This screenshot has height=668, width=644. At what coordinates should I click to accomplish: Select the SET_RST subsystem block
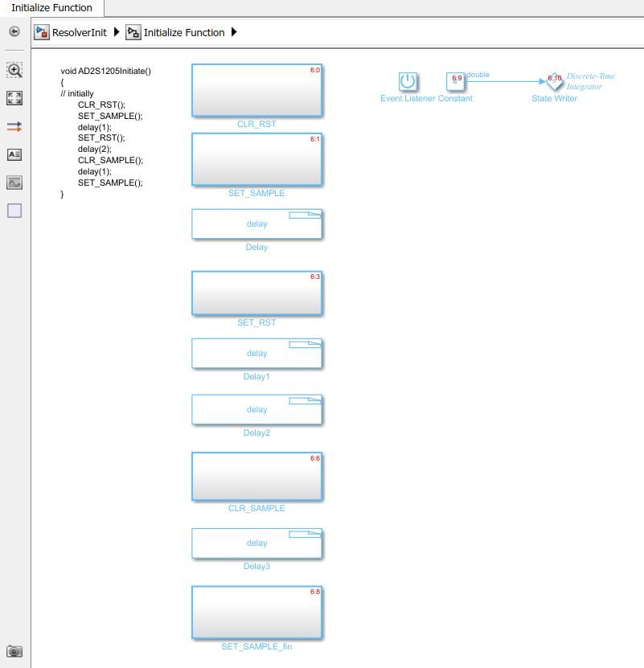[x=256, y=293]
